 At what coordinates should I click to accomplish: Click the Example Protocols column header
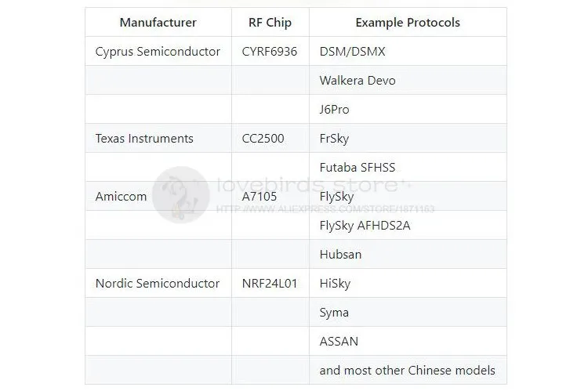(x=408, y=22)
